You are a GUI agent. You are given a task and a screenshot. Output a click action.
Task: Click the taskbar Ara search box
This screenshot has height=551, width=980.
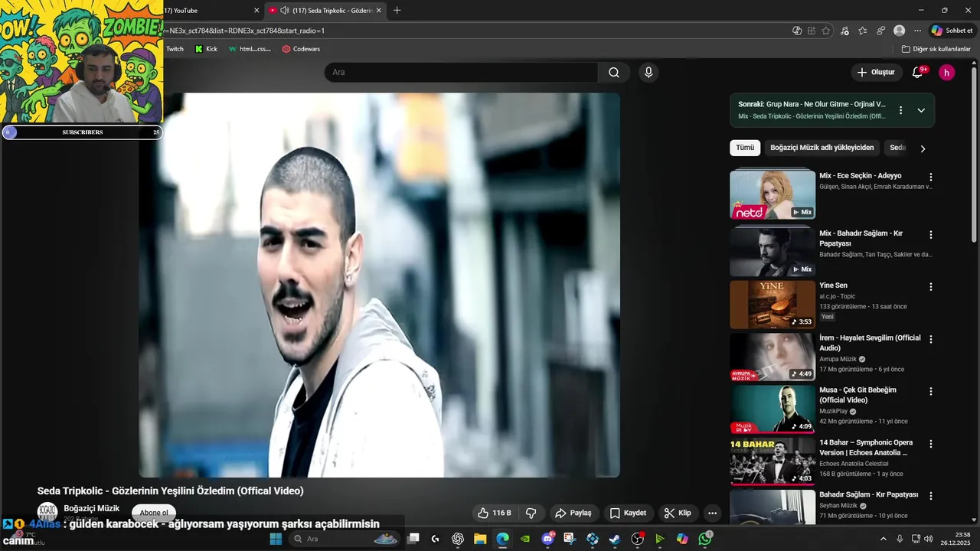pyautogui.click(x=345, y=539)
